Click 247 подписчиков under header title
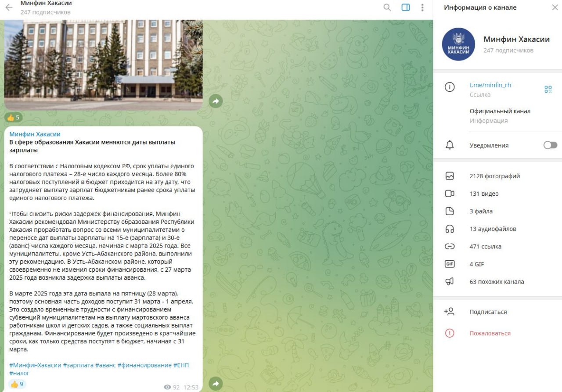The image size is (562, 392). click(x=46, y=12)
